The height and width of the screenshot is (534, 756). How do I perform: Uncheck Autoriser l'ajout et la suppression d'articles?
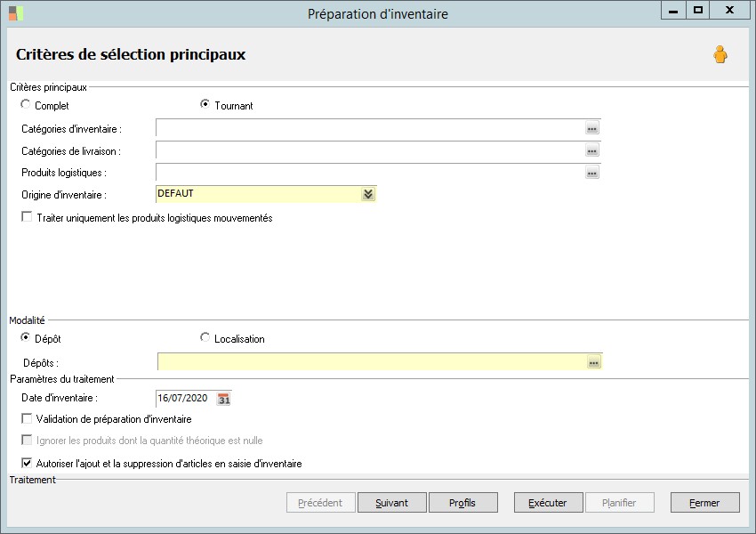pos(28,464)
